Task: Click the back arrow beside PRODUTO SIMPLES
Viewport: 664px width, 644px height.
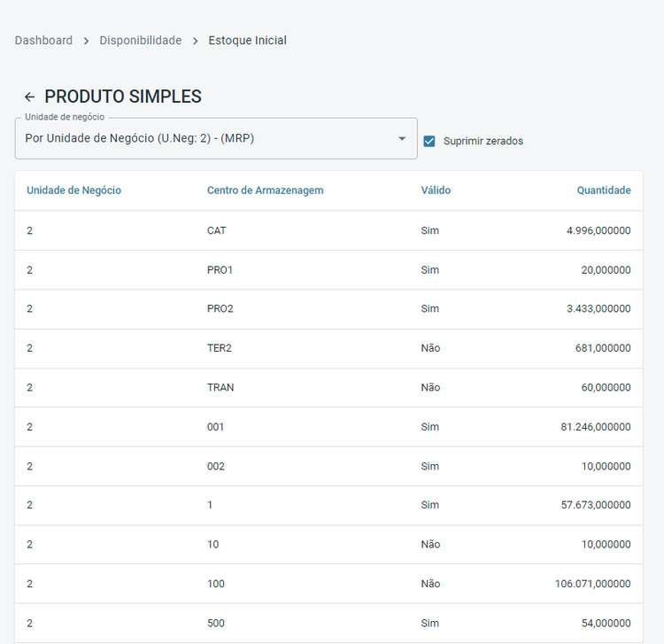Action: click(30, 97)
